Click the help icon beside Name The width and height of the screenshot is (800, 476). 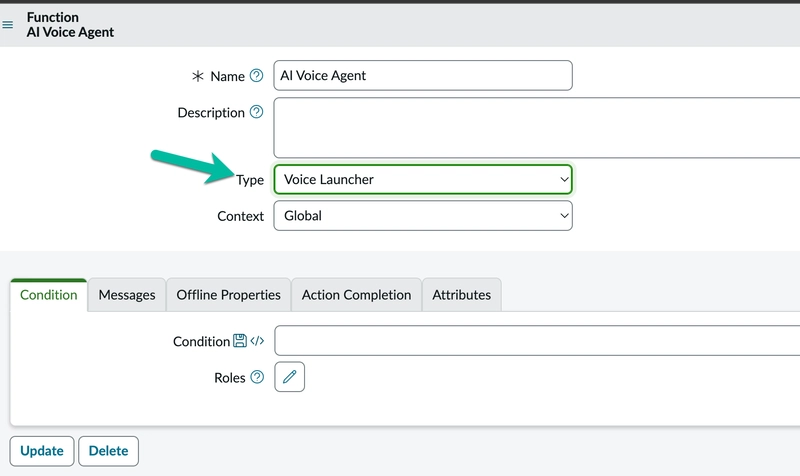pyautogui.click(x=256, y=76)
